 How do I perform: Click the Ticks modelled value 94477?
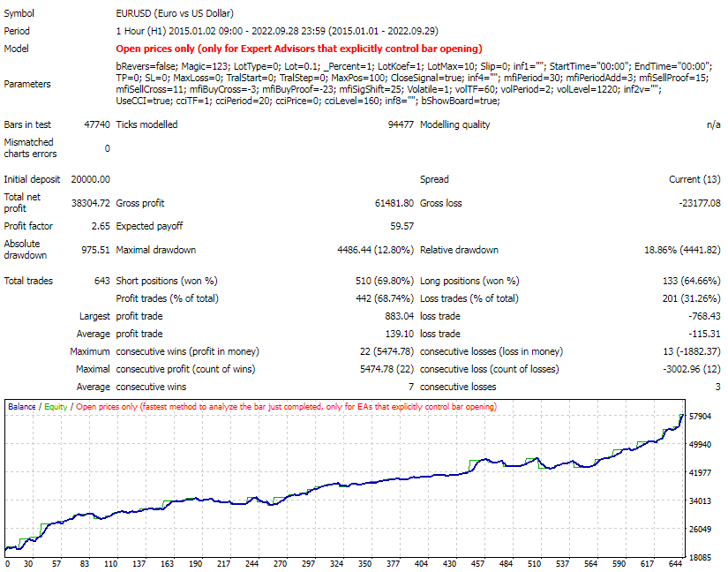(x=401, y=124)
